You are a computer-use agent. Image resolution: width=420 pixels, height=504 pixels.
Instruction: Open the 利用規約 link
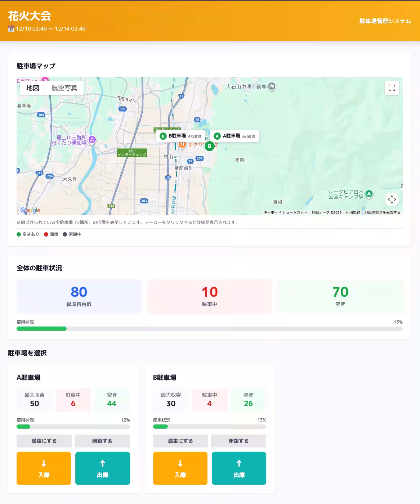click(x=352, y=212)
